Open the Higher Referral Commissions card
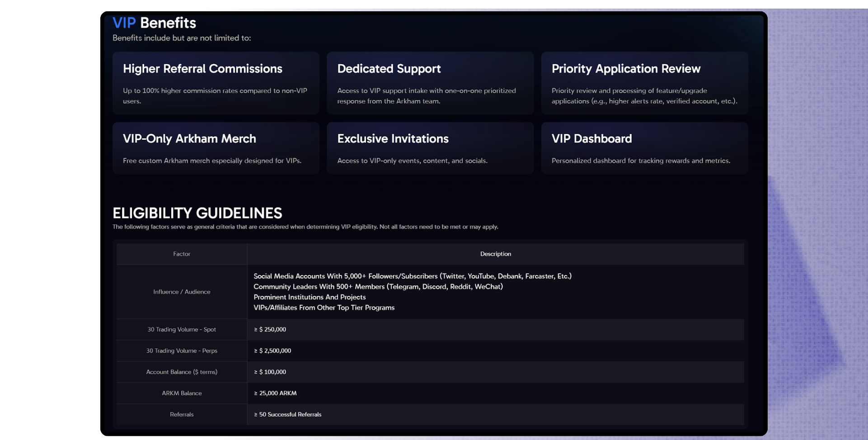The height and width of the screenshot is (440, 868). tap(216, 83)
